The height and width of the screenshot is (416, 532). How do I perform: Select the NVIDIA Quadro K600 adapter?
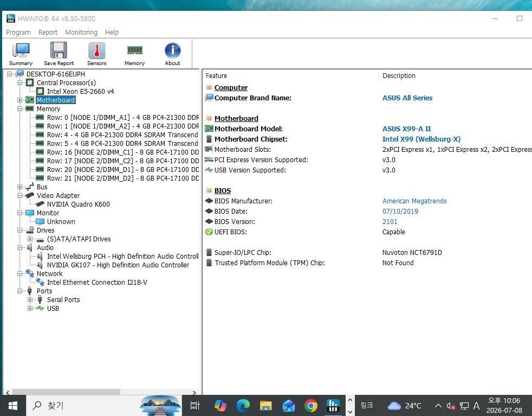[78, 204]
